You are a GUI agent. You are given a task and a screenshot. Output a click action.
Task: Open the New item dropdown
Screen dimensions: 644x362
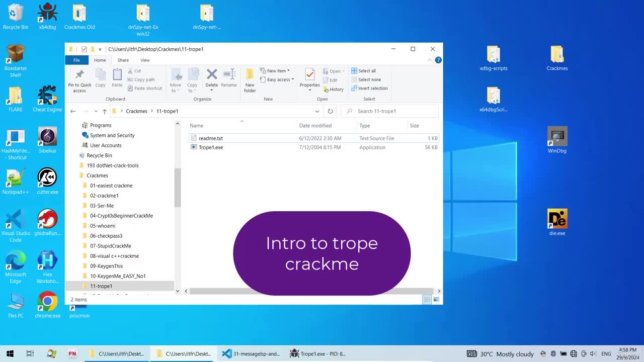275,71
